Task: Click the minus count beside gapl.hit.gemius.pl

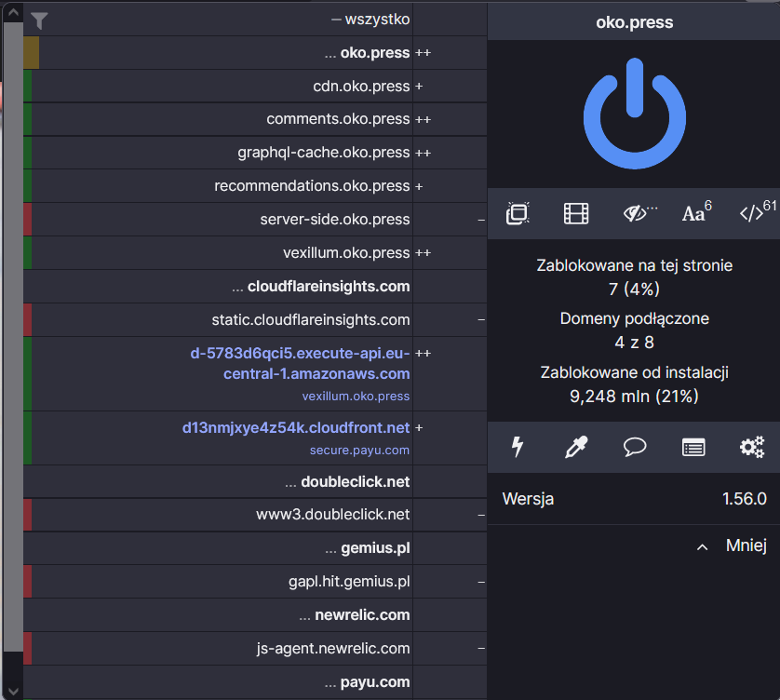Action: (481, 582)
